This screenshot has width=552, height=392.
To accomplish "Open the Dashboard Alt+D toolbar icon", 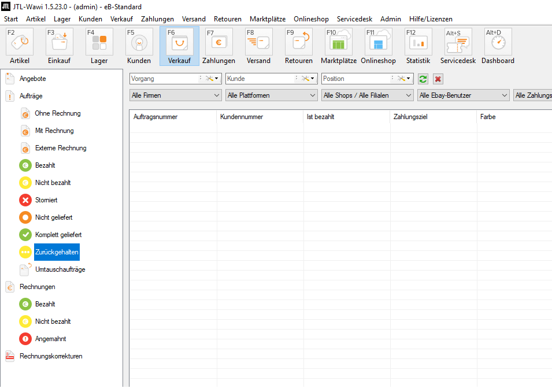I will click(498, 42).
